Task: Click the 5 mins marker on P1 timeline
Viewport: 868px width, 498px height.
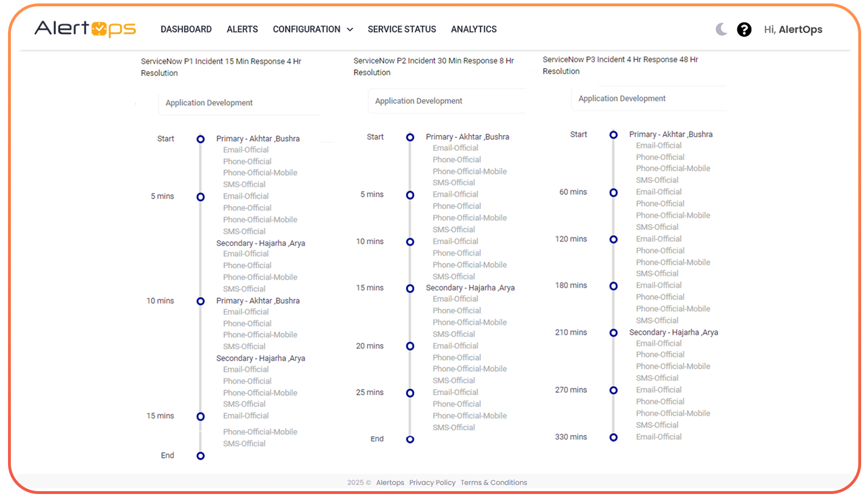Action: pyautogui.click(x=201, y=197)
